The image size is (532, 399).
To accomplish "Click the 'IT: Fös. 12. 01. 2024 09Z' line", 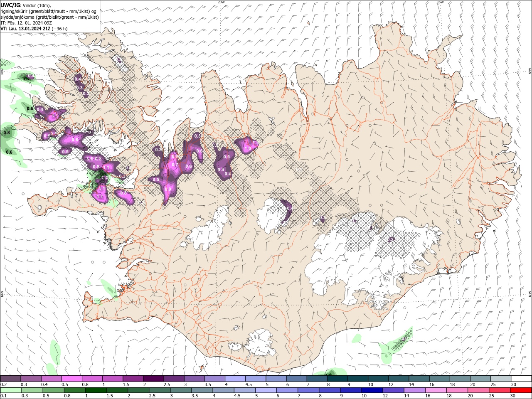I will (26, 23).
